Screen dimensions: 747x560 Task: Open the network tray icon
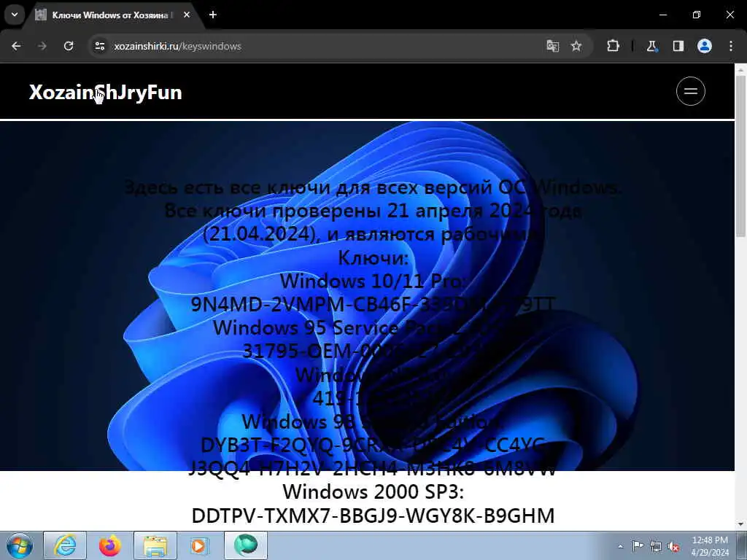pyautogui.click(x=656, y=546)
